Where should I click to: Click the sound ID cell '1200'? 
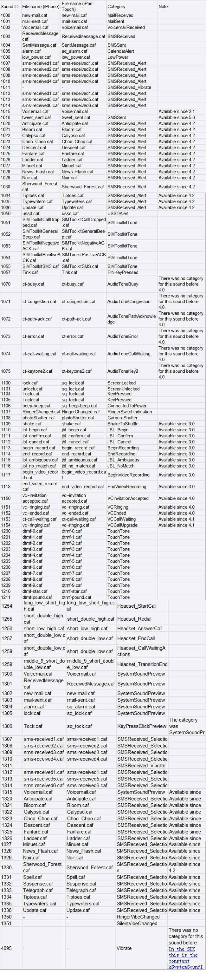(6, 531)
